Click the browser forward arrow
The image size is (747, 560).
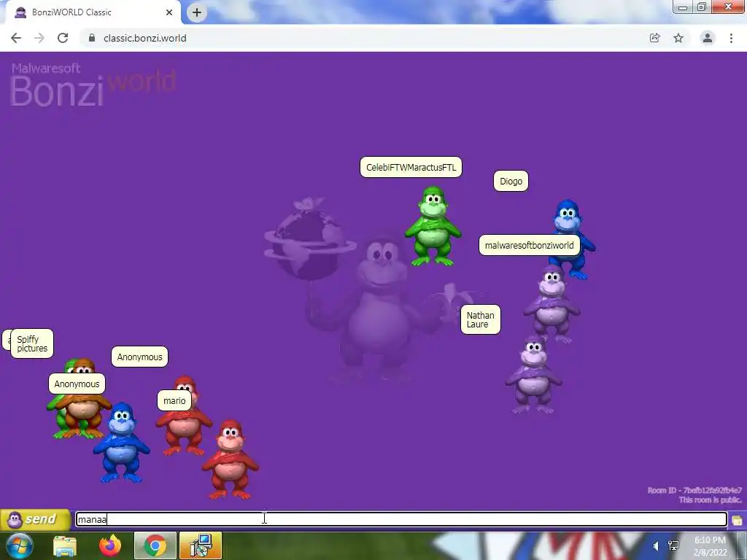pos(39,38)
